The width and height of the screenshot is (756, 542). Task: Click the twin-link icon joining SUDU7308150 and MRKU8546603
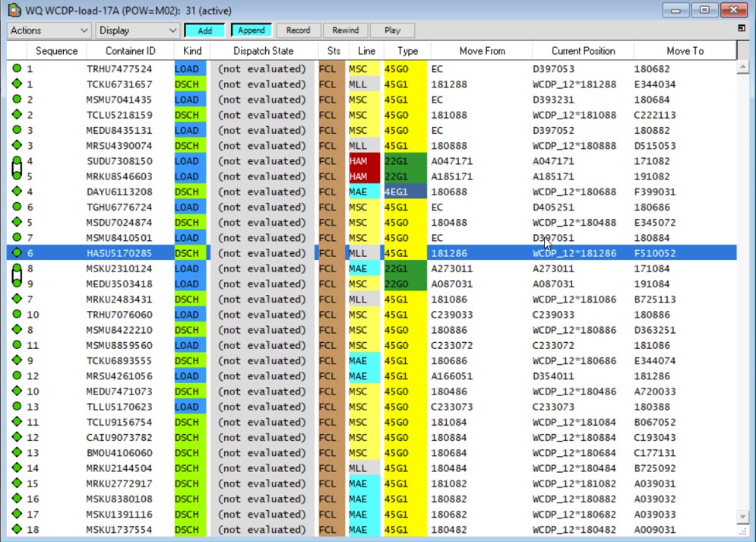17,168
